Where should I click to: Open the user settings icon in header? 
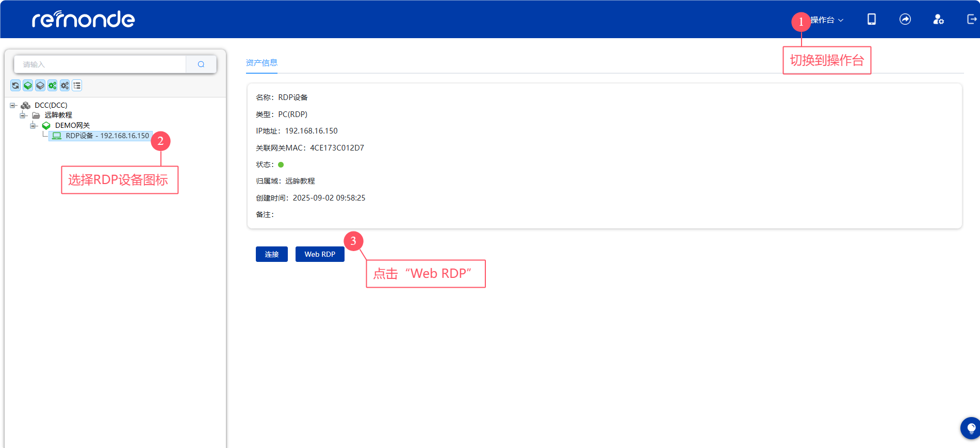(x=938, y=20)
